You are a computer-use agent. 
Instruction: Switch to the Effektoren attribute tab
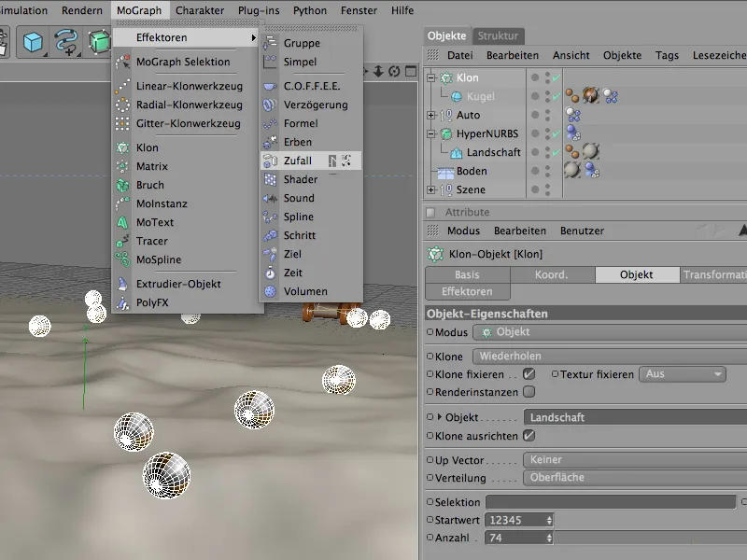(467, 291)
